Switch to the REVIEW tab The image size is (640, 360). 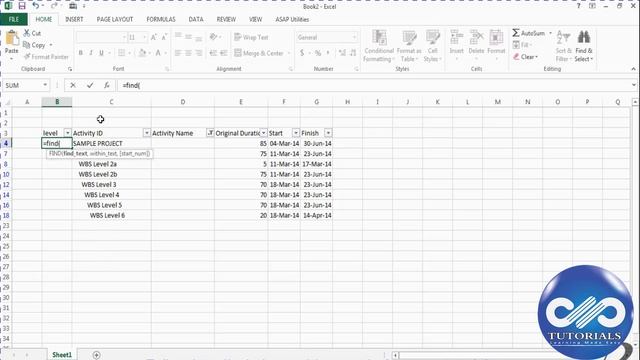226,19
